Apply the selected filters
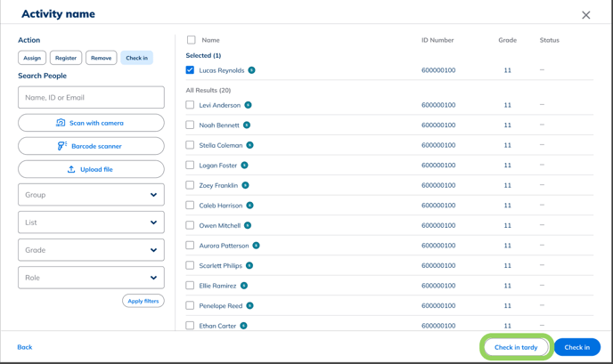 pos(143,301)
